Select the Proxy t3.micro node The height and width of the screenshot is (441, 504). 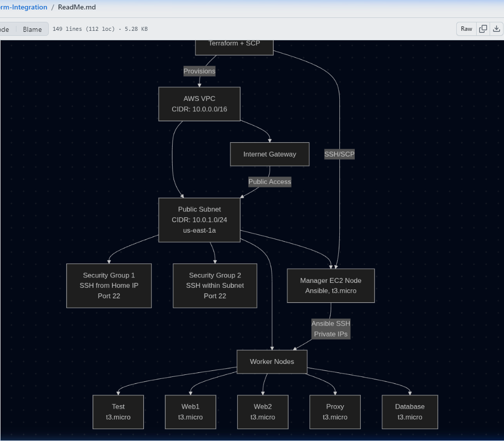[335, 412]
